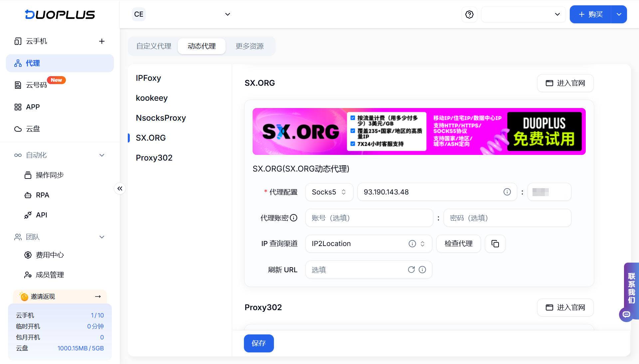Select kookeey provider
The image size is (639, 364).
tap(152, 98)
